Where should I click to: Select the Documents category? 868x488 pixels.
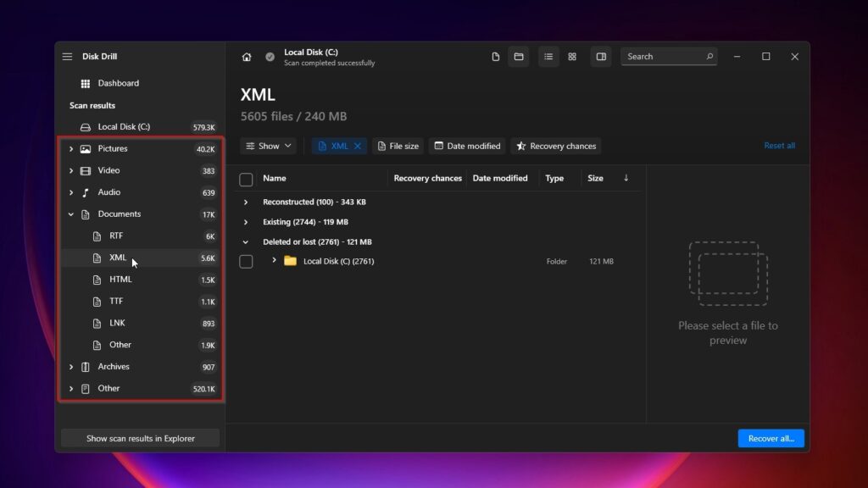click(x=141, y=214)
